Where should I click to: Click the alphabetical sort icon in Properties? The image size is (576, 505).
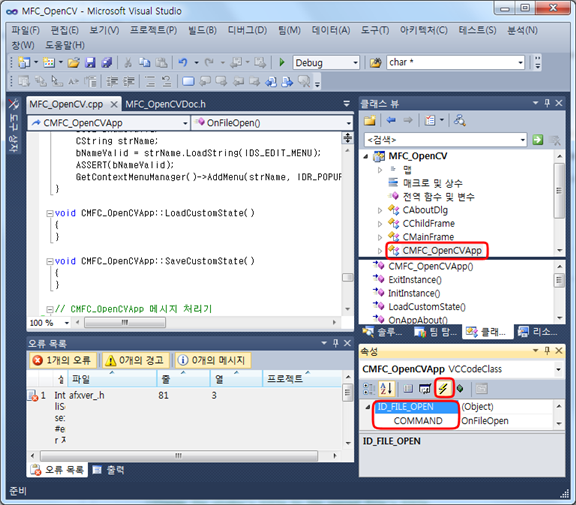click(387, 388)
